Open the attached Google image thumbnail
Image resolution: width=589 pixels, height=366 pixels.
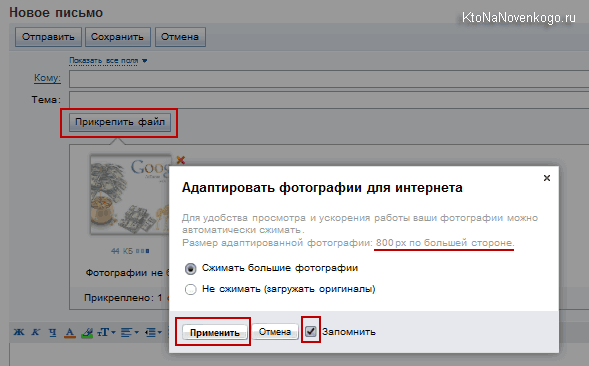[x=130, y=195]
